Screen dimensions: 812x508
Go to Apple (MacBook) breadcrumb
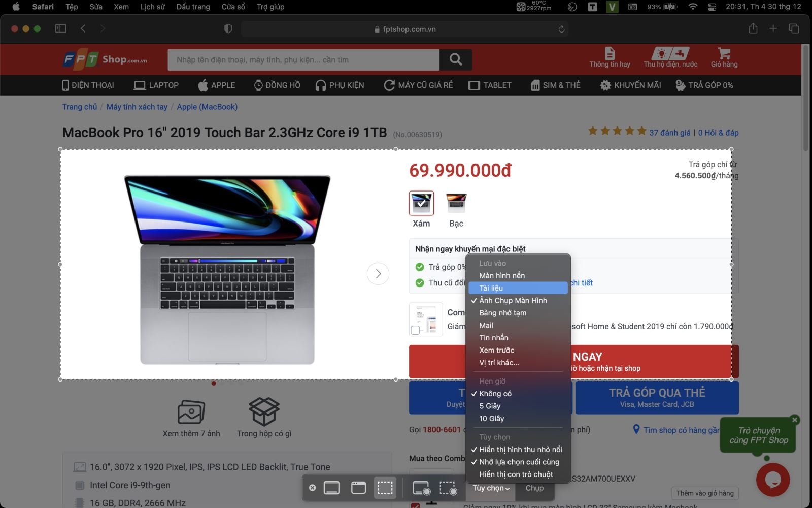[207, 107]
